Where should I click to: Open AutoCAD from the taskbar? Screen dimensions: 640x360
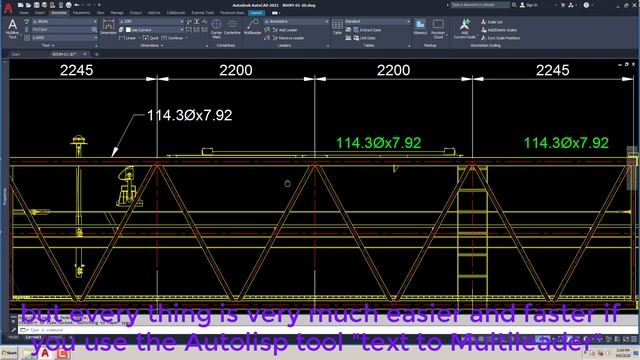coord(45,353)
